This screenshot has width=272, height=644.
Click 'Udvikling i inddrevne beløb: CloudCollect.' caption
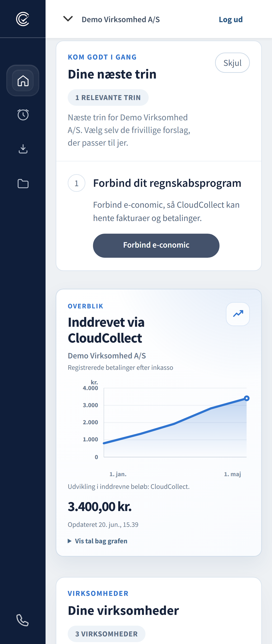tap(129, 487)
